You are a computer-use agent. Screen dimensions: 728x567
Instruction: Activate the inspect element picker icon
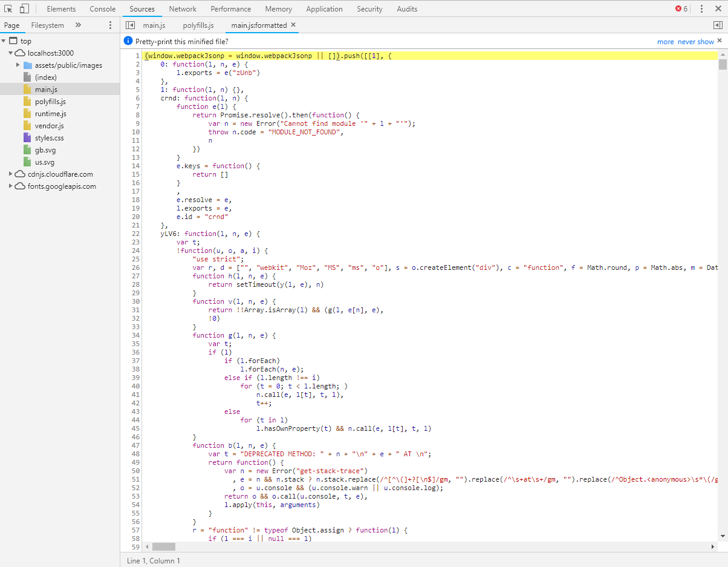coord(8,9)
